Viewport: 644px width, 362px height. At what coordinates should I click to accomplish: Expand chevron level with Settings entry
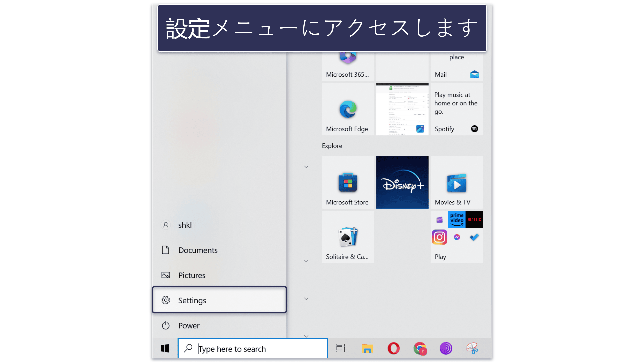(x=306, y=298)
